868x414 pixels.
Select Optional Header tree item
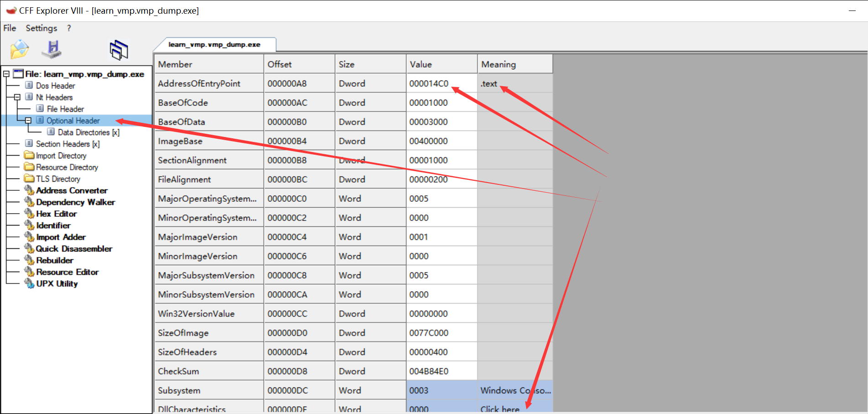click(x=73, y=121)
